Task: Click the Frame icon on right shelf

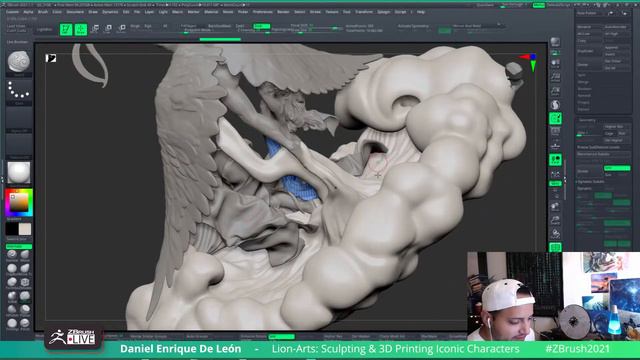Action: [x=555, y=132]
